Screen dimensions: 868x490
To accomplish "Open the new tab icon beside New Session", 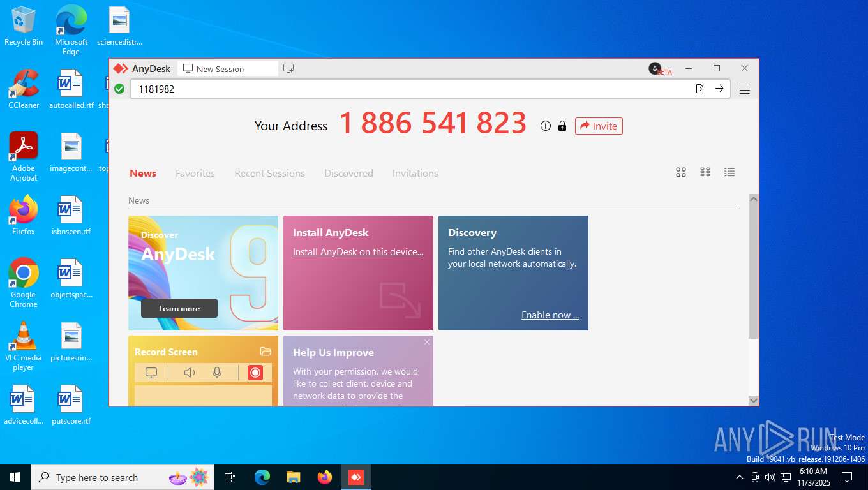I will pyautogui.click(x=288, y=68).
